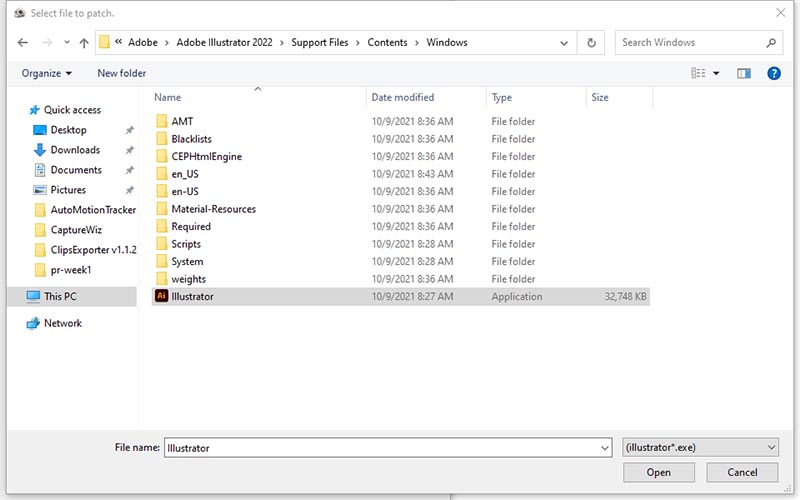The height and width of the screenshot is (500, 800).
Task: Click Windows breadcrumb segment
Action: coord(447,42)
